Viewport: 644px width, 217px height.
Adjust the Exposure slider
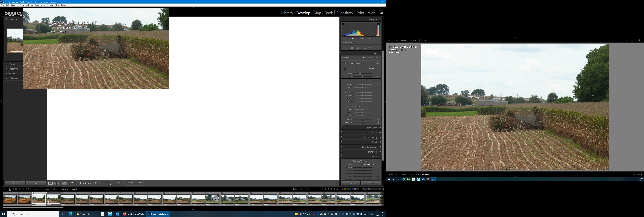tap(363, 85)
